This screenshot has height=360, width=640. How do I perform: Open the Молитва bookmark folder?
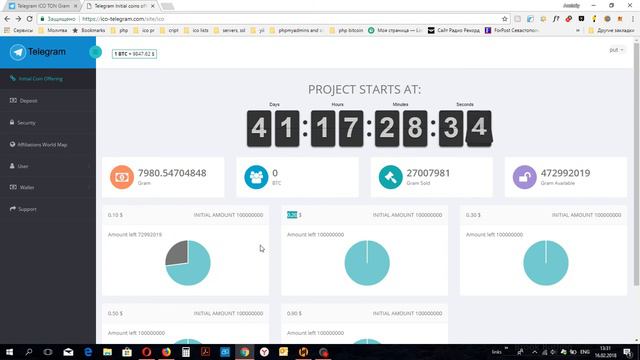pos(53,30)
